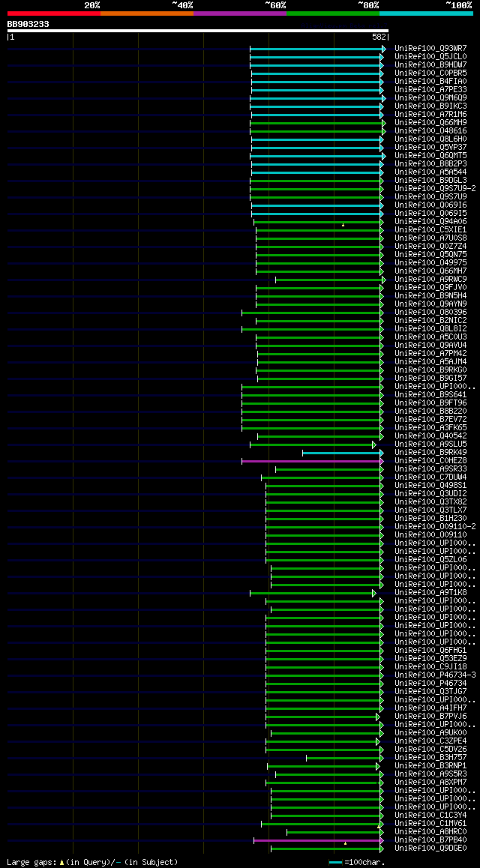
Task: Select the UniRef100_Q498S1 label
Action: [430, 486]
